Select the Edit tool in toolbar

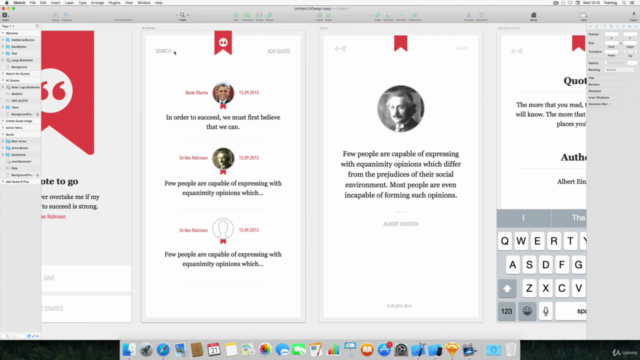(236, 16)
